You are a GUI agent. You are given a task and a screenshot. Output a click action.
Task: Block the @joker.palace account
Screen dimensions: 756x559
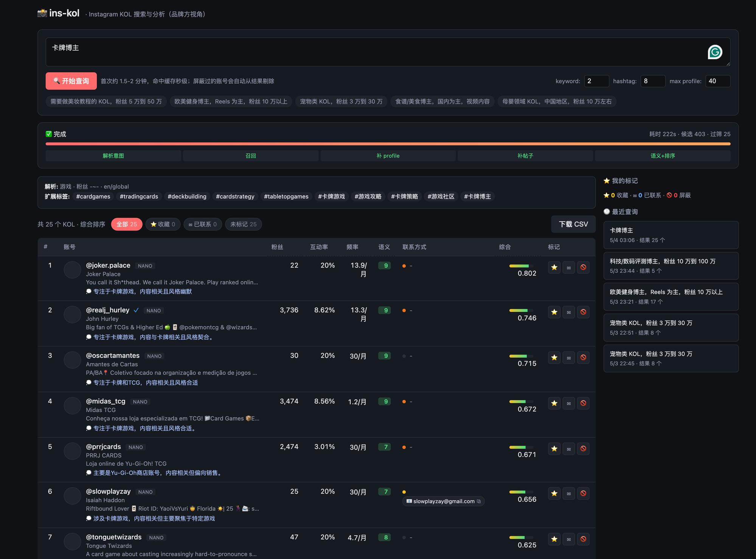583,267
